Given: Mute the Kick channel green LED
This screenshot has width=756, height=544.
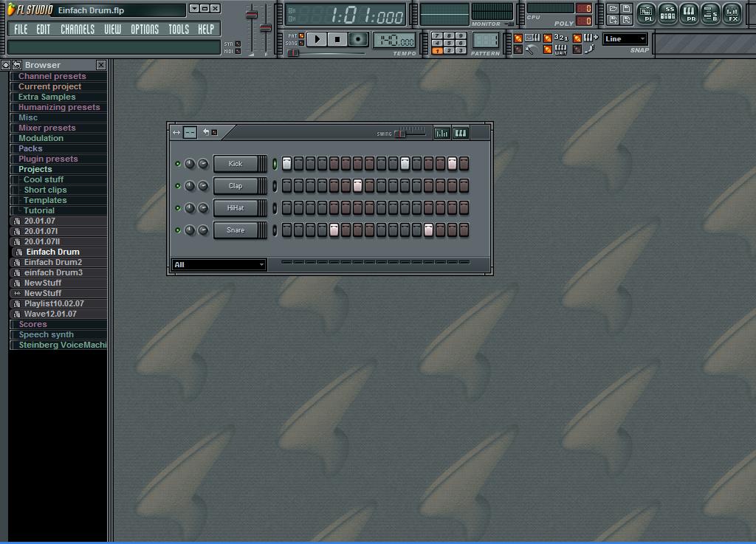Looking at the screenshot, I should click(177, 164).
